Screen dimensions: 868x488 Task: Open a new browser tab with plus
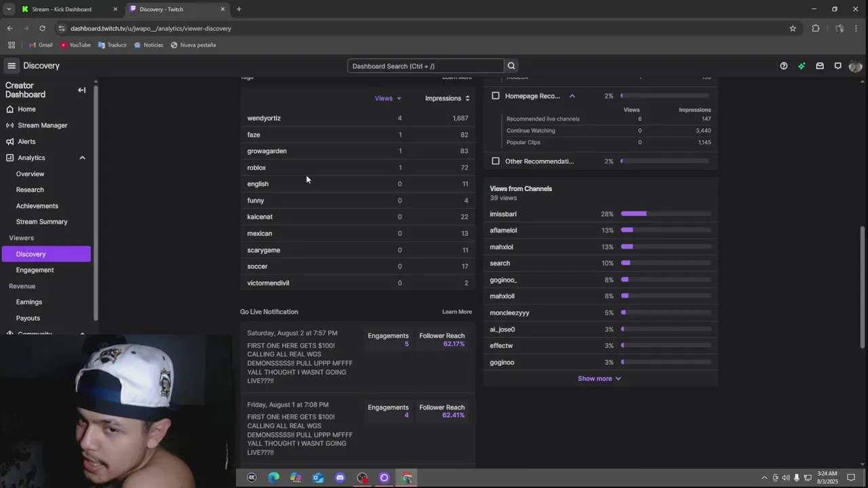coord(239,9)
